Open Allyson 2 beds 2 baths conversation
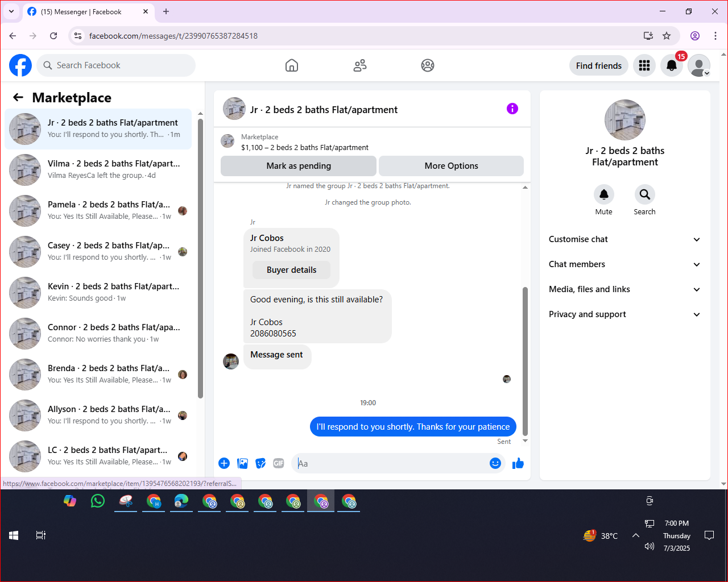This screenshot has height=582, width=728. click(x=98, y=415)
